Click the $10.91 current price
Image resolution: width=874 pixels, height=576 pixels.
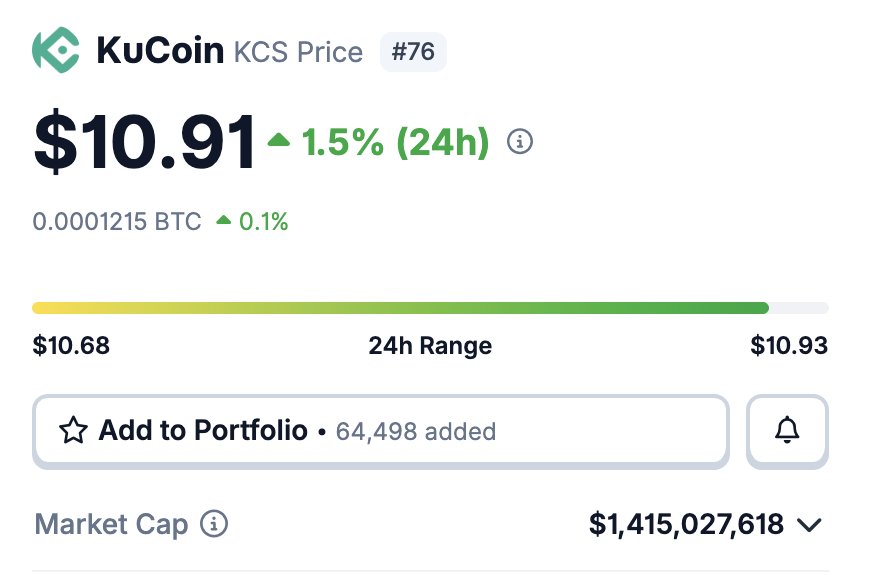pos(145,142)
